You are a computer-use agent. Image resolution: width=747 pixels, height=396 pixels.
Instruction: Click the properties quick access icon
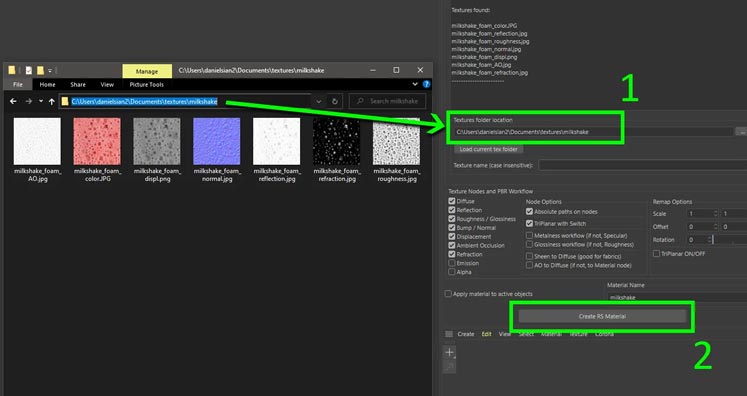(29, 71)
